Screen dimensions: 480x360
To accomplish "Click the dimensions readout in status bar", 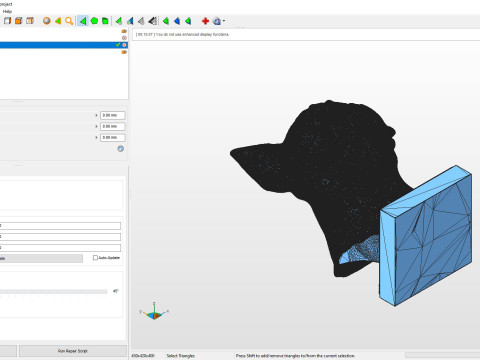I will click(x=143, y=356).
